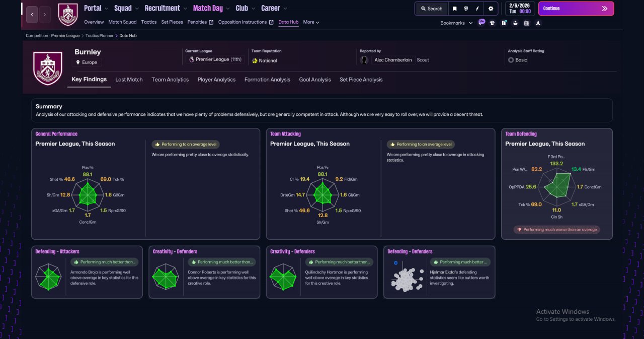Open the settings gear icon
This screenshot has width=644, height=339.
click(491, 9)
